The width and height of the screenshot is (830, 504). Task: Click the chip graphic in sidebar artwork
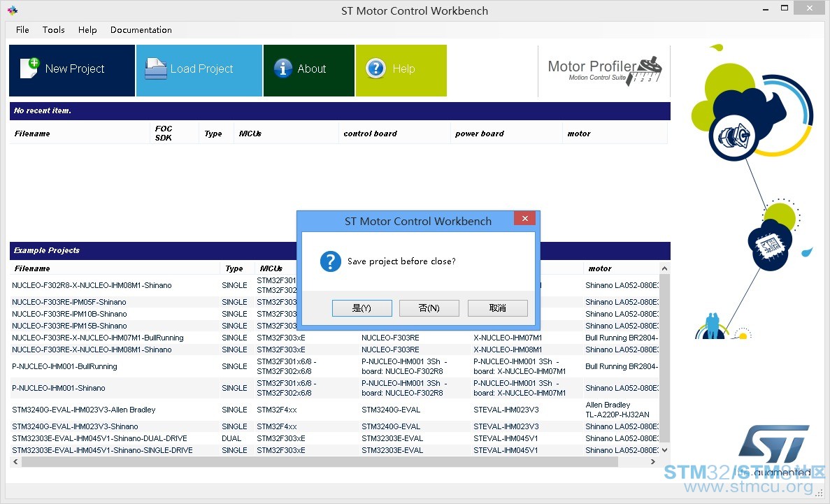point(769,245)
